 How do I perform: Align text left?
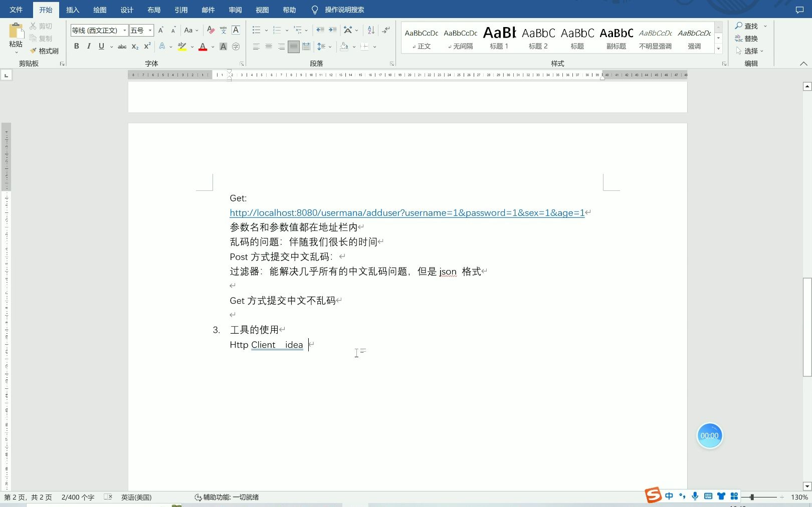[256, 47]
